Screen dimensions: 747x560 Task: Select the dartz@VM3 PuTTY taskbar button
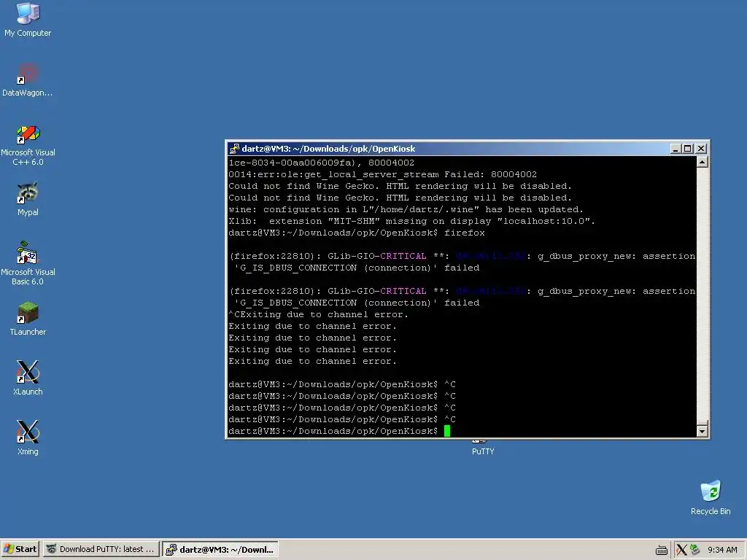[220, 550]
